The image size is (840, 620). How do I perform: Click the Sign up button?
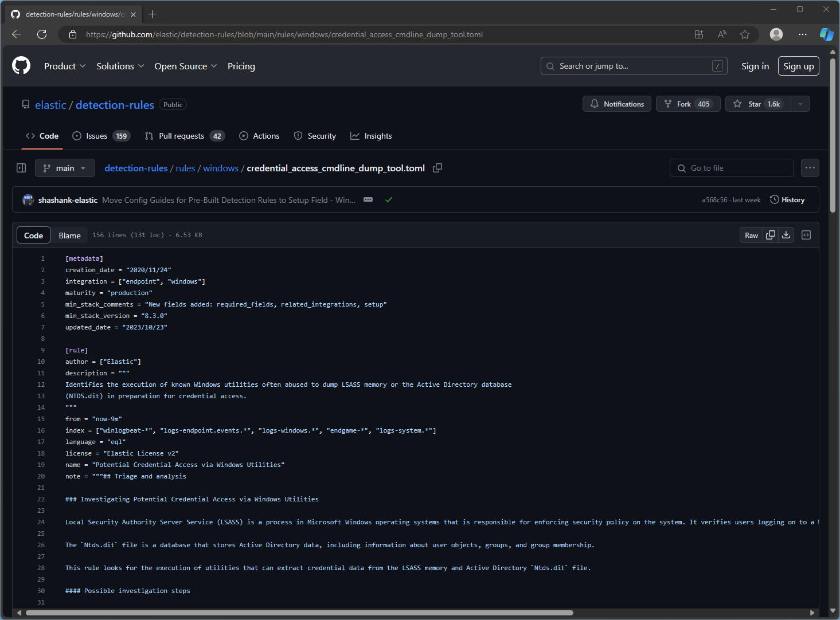coord(798,66)
